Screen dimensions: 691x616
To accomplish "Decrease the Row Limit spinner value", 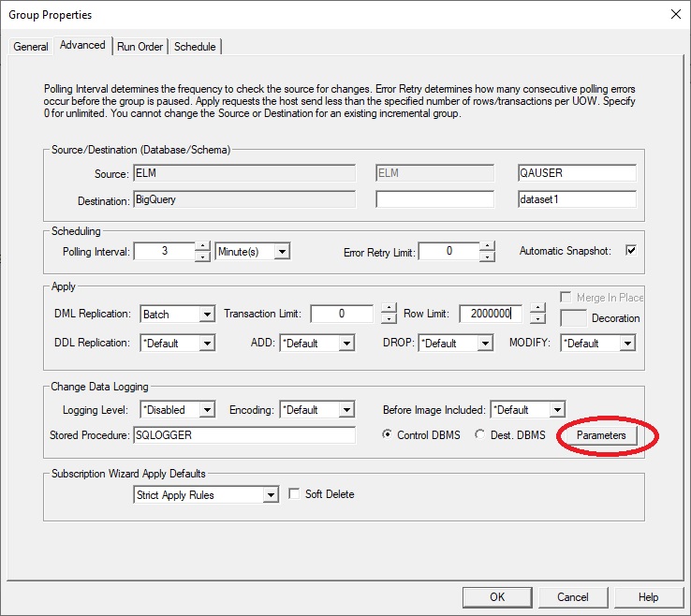I will pyautogui.click(x=537, y=319).
